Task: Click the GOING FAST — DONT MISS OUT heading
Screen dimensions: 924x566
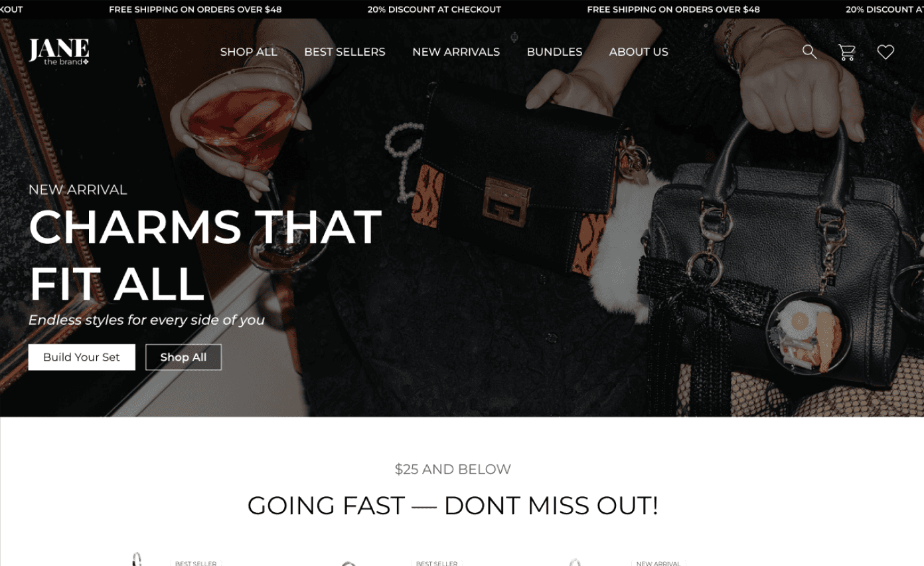Action: tap(453, 506)
